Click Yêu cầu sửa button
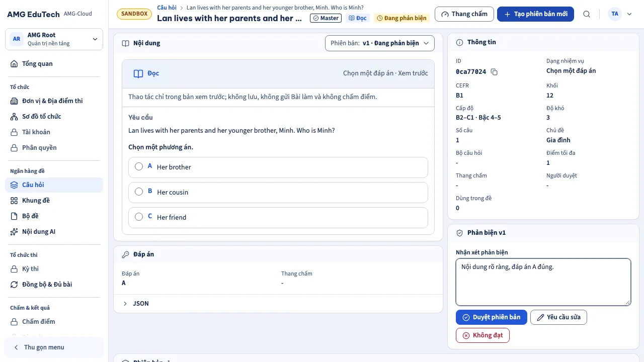Image resolution: width=644 pixels, height=362 pixels. 558,317
